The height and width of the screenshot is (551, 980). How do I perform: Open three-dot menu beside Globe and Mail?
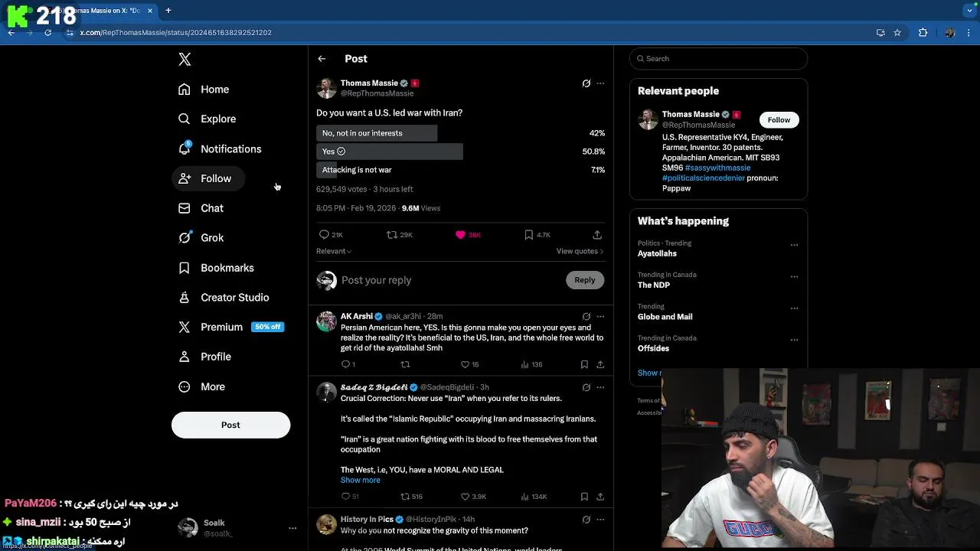(x=794, y=308)
